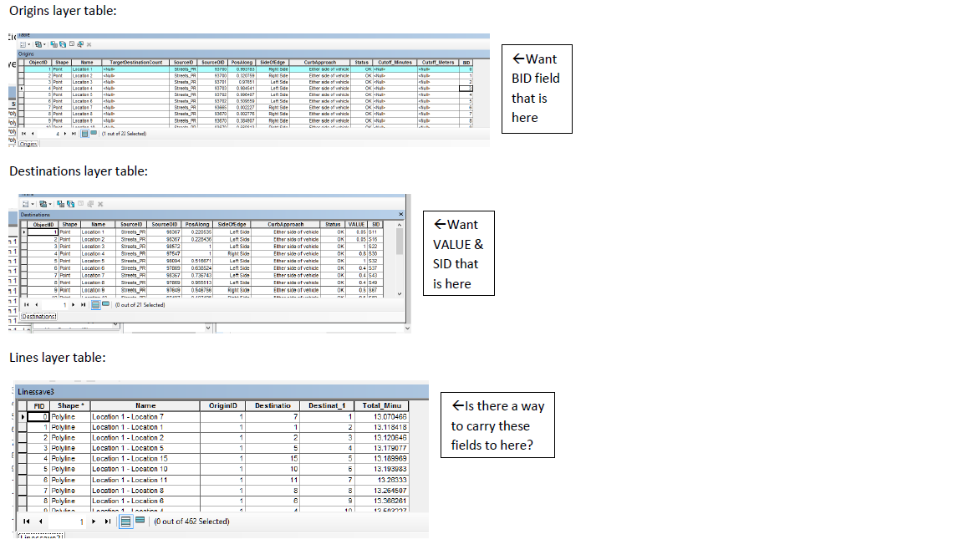The image size is (963, 560).
Task: Click TargetDestinationCount column header in Origins table
Action: [x=135, y=63]
